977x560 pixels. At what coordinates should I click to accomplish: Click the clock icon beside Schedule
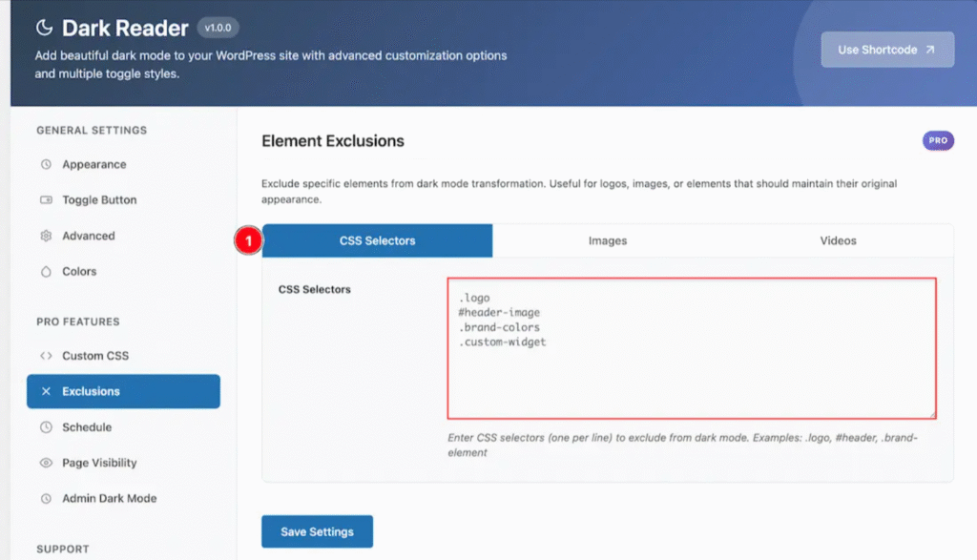[46, 427]
